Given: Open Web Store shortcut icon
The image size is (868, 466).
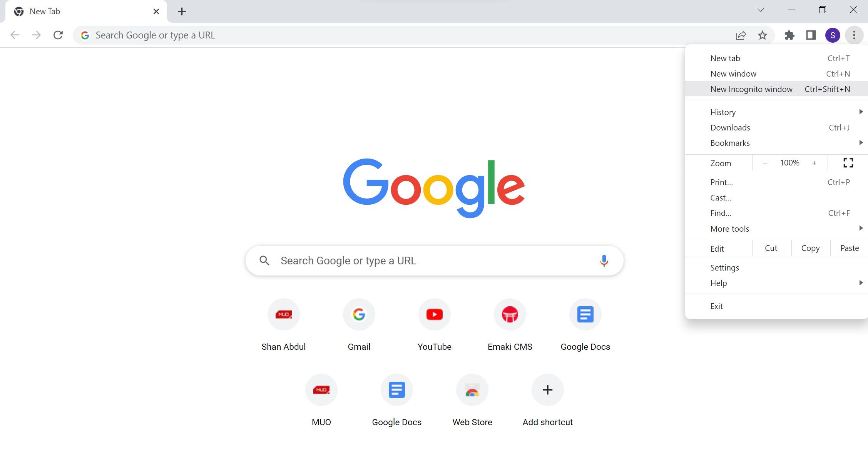Looking at the screenshot, I should 471,390.
